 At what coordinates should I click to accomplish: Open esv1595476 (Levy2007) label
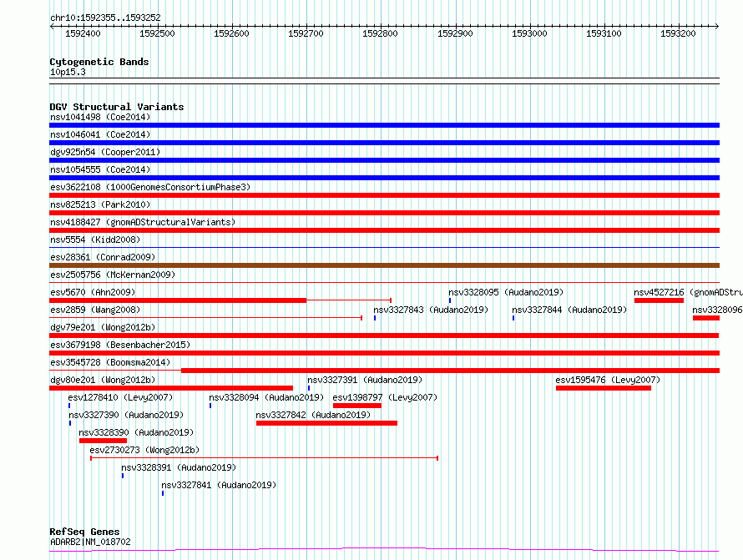click(608, 380)
